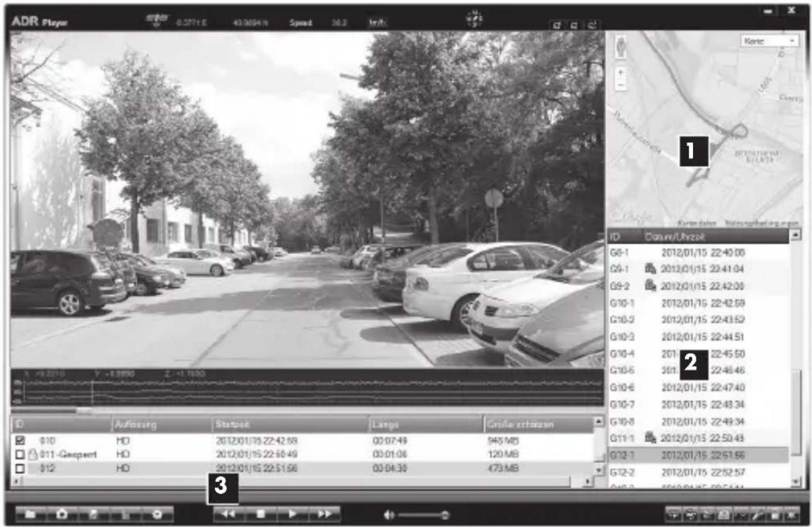The image size is (812, 527).
Task: Fast-forward the video playback
Action: [325, 514]
